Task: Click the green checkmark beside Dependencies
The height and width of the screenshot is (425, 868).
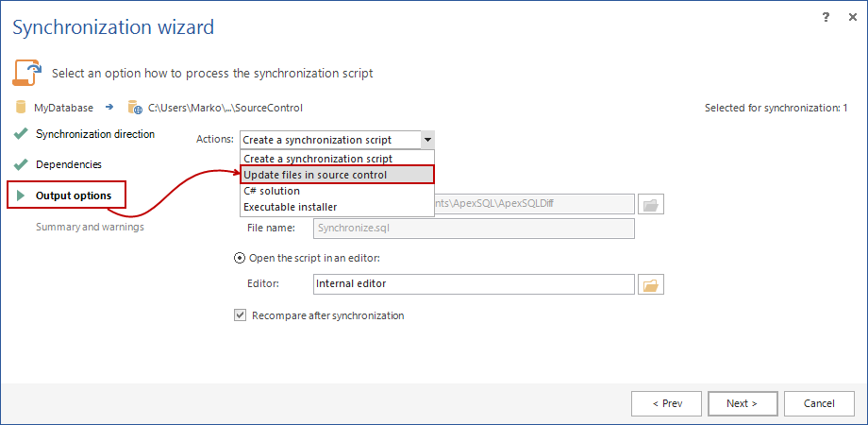Action: tap(21, 164)
